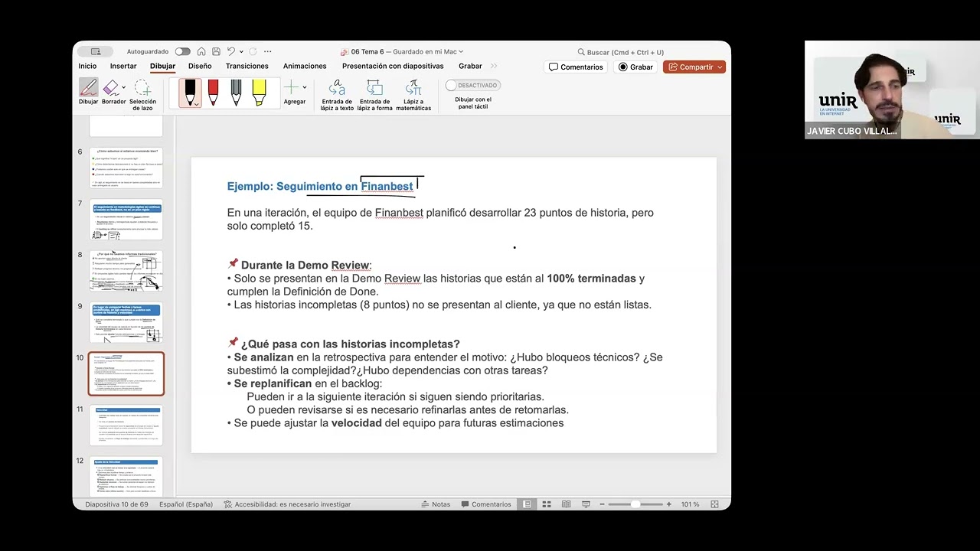The width and height of the screenshot is (980, 551).
Task: Open the Diseño tab
Action: (200, 67)
